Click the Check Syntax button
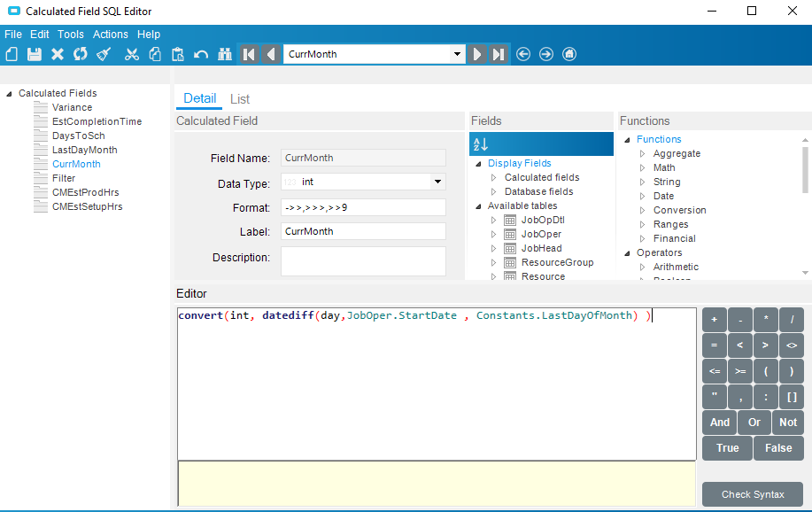 [x=753, y=494]
